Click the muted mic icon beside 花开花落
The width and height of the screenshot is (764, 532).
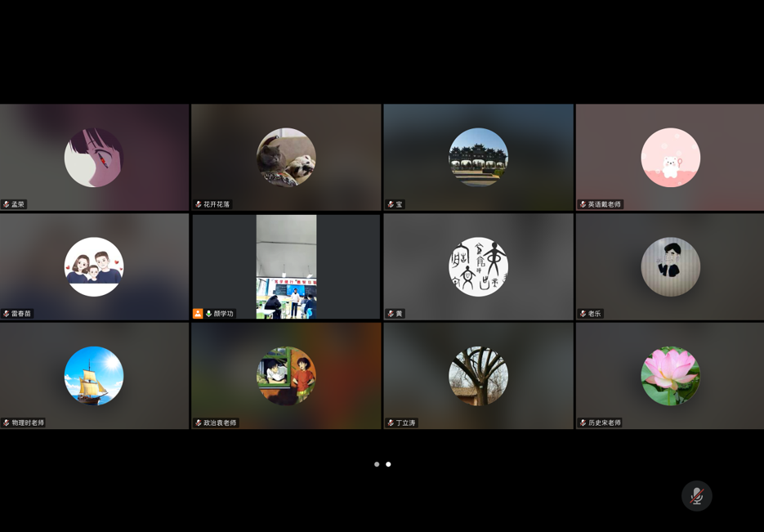coord(199,204)
